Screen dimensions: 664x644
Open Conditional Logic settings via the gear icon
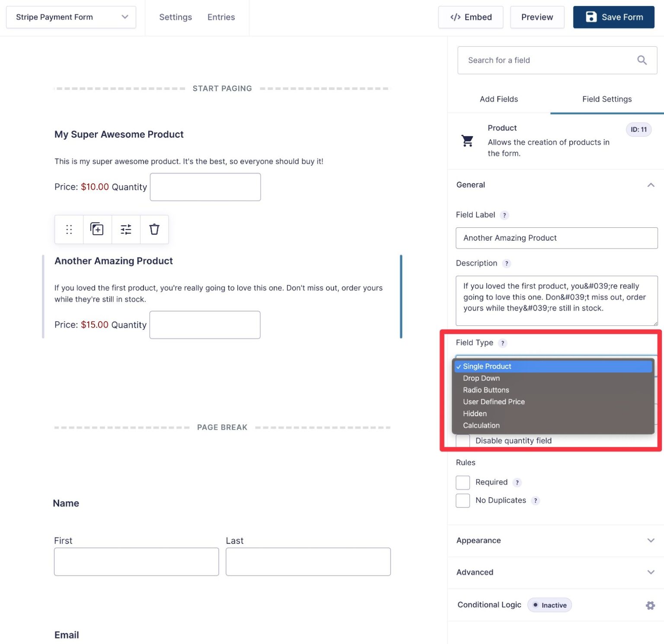(x=650, y=605)
